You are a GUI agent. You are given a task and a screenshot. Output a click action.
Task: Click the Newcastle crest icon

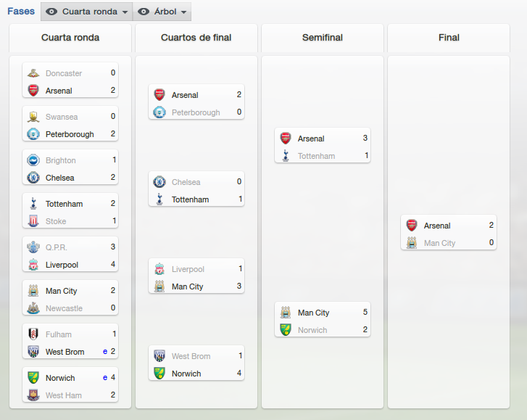tap(33, 308)
